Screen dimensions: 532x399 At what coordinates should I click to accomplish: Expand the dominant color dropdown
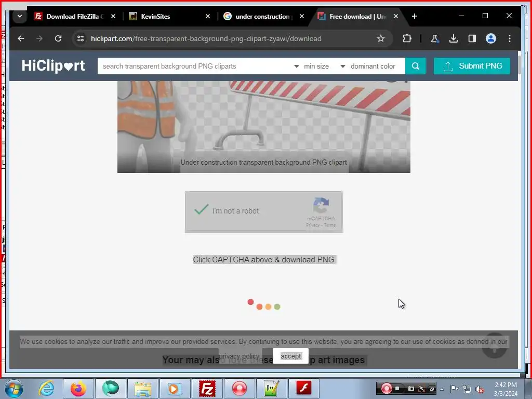368,66
